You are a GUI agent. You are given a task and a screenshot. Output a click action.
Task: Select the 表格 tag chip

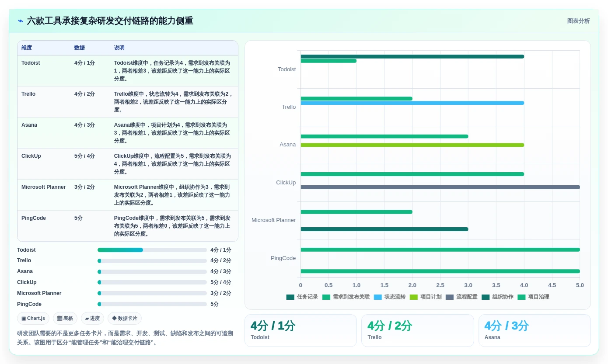pyautogui.click(x=65, y=318)
